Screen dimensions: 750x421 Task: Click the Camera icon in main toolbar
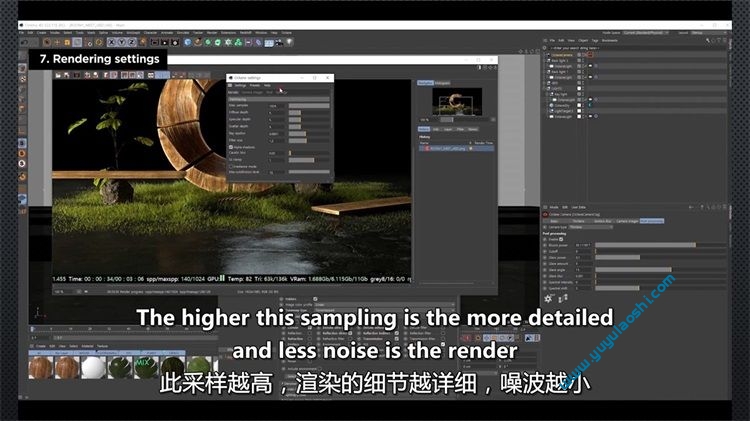click(279, 42)
